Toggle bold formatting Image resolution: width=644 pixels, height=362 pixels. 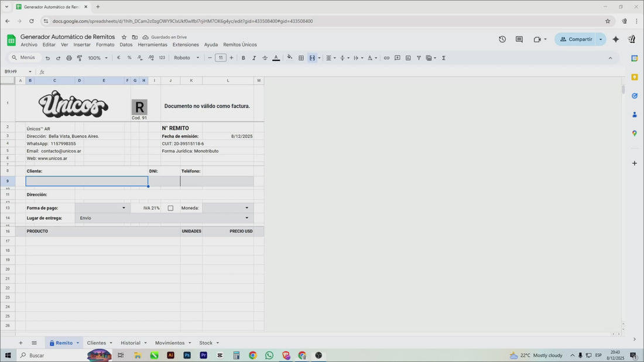[244, 58]
